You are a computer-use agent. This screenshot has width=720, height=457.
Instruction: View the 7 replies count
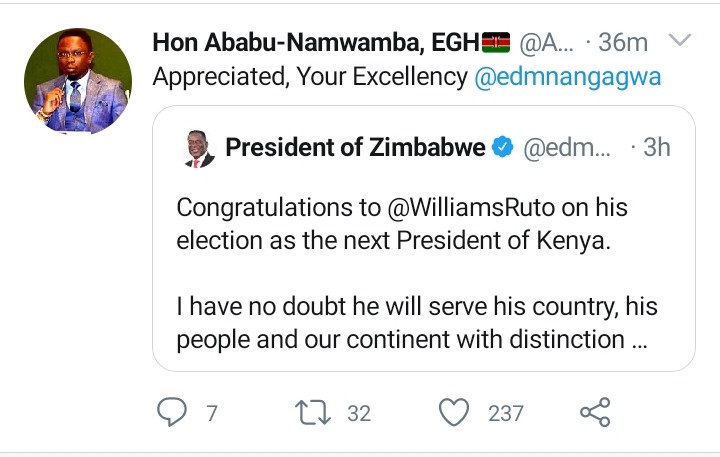211,413
